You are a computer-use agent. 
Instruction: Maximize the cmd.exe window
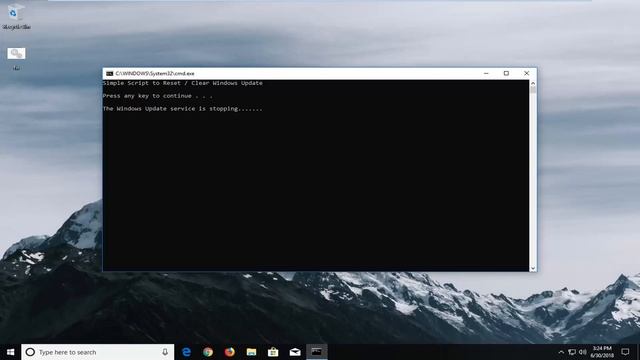506,73
